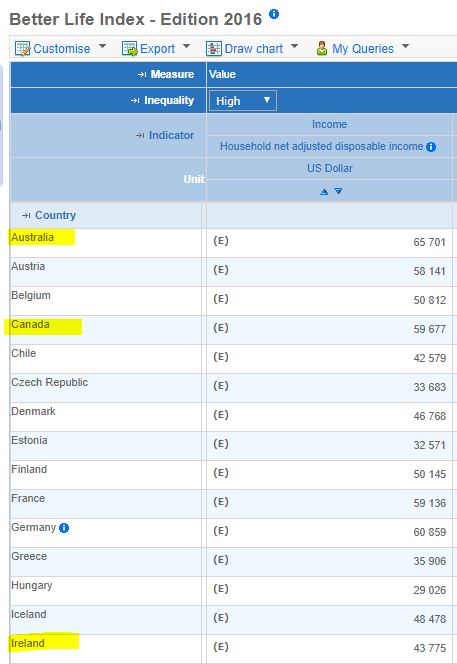Click the Measure dimension header
Screen dimensions: 457x664
pos(172,74)
